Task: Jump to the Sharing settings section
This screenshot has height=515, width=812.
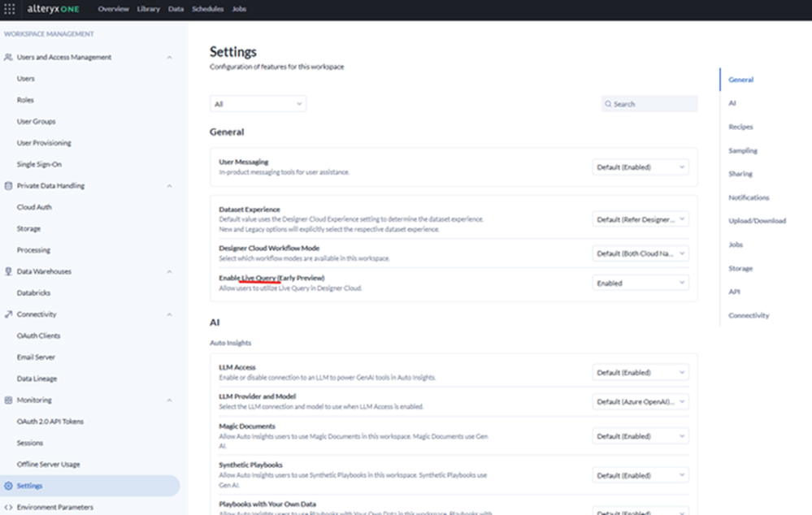Action: coord(740,174)
